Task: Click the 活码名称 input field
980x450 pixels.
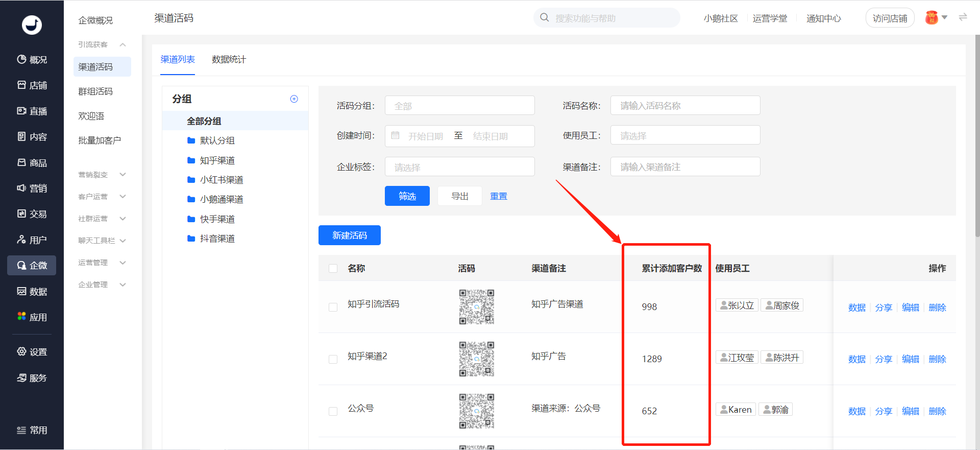Action: click(685, 106)
